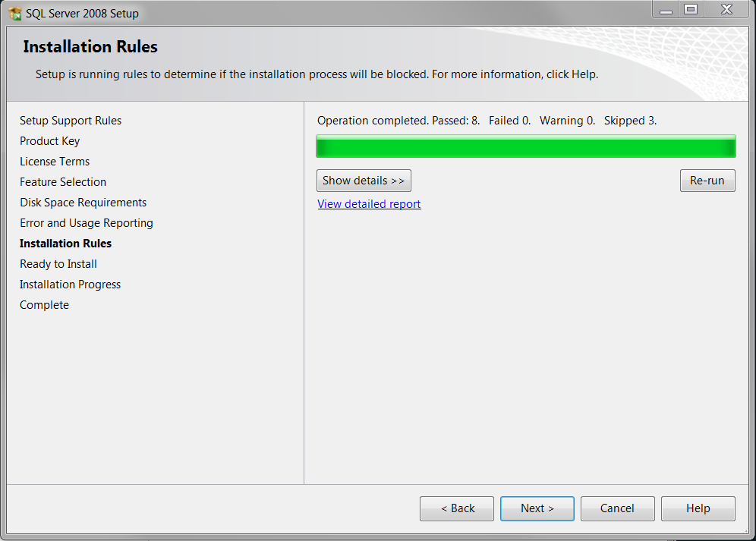Click the bold Installation Rules step
Image resolution: width=756 pixels, height=541 pixels.
point(66,244)
